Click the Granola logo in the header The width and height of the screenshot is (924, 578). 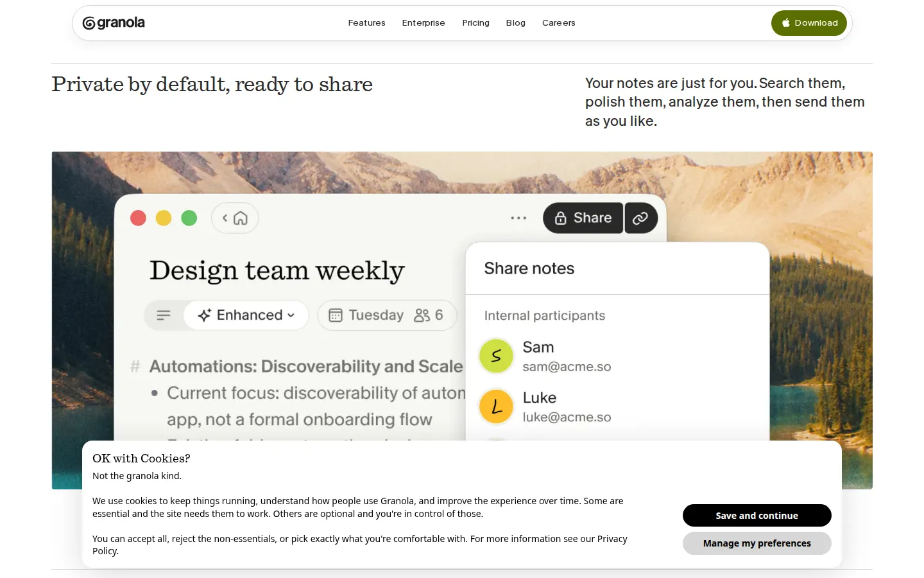click(114, 23)
